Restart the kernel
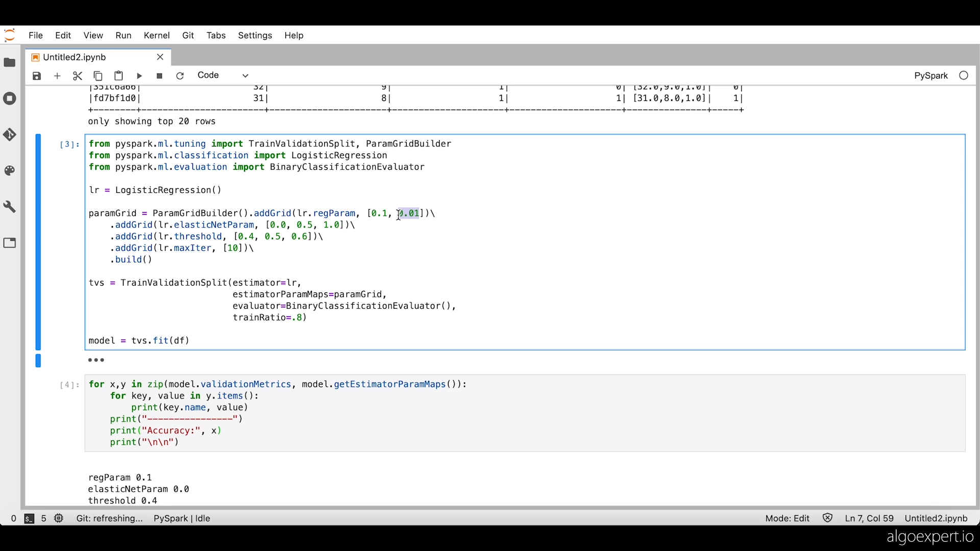 tap(180, 76)
